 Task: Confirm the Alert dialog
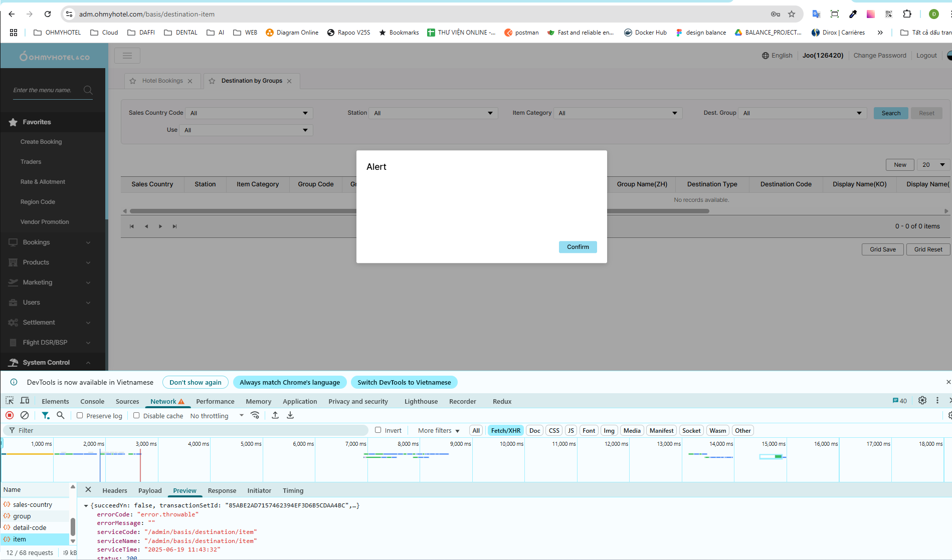click(x=578, y=247)
